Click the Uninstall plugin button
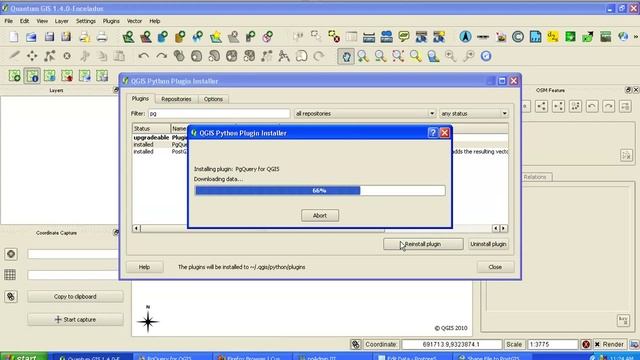The image size is (640, 360). pyautogui.click(x=488, y=244)
